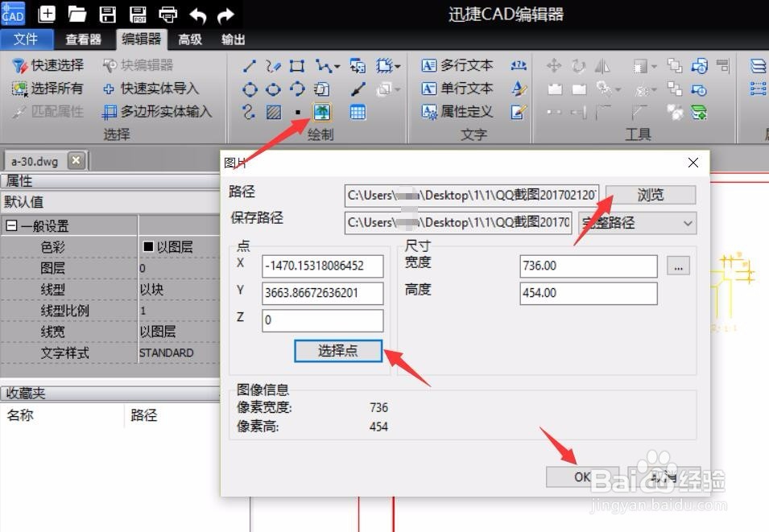This screenshot has height=532, width=769.
Task: Print the drawing using printer icon
Action: [x=167, y=14]
